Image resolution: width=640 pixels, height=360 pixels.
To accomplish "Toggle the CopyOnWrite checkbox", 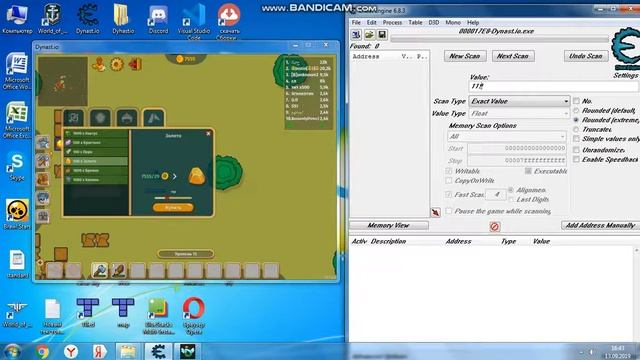I will click(449, 180).
